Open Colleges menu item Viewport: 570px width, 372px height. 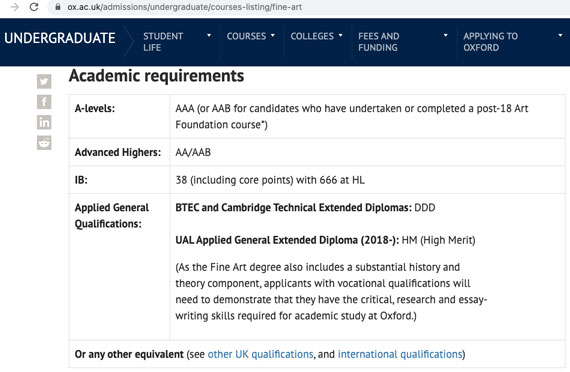point(312,36)
